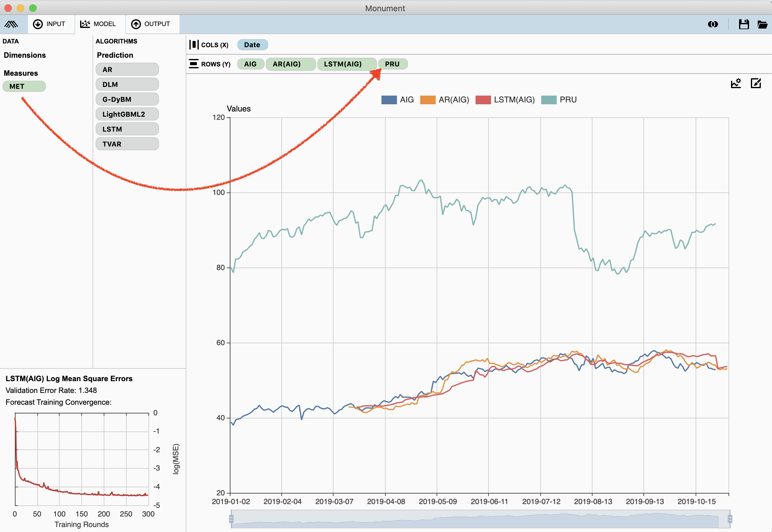Click the AIG pill in ROWS

click(250, 64)
